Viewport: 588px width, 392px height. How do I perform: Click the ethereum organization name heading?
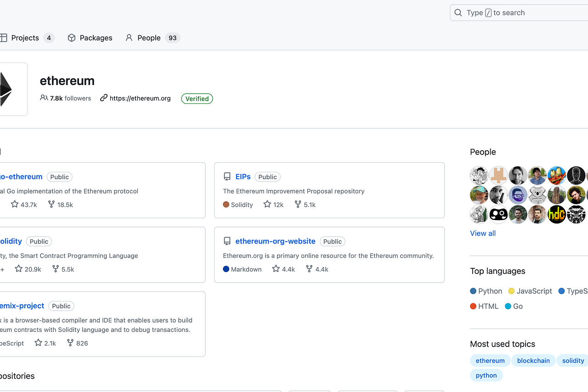[67, 81]
